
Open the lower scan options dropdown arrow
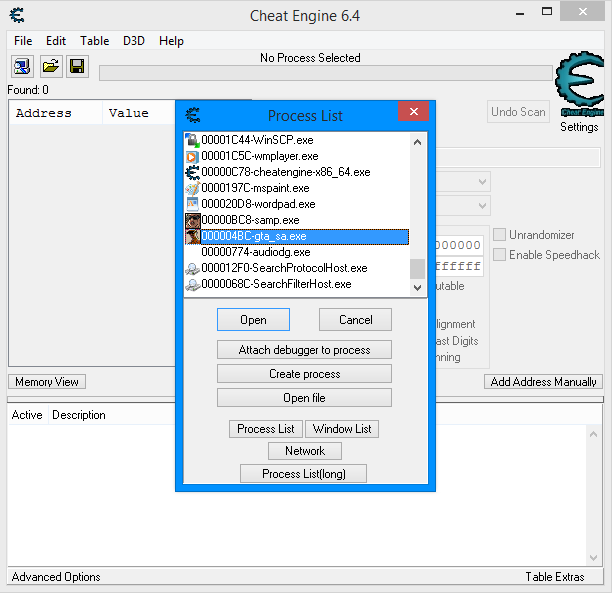coord(482,205)
